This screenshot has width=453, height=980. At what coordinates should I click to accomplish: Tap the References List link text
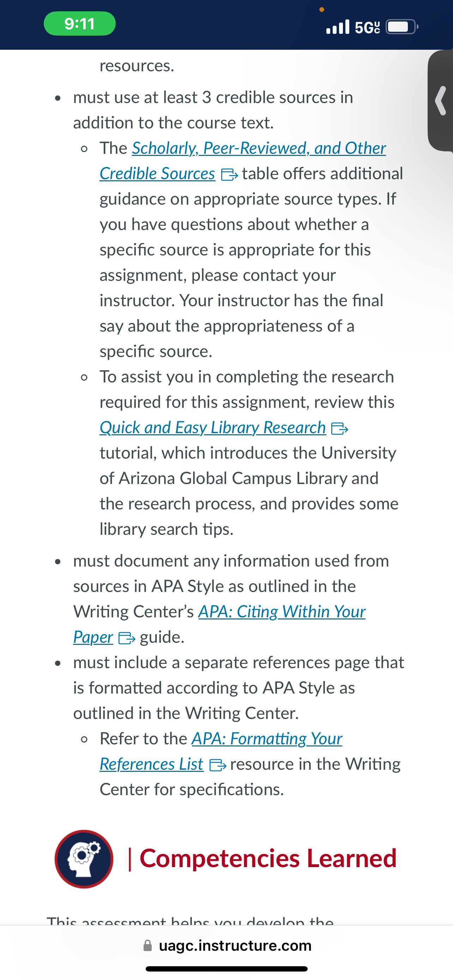[151, 764]
